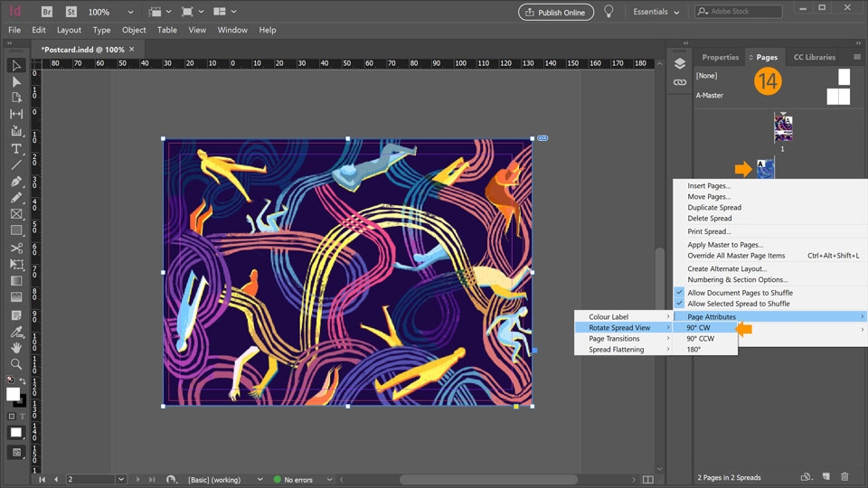Open the page number dropdown in status bar
The height and width of the screenshot is (488, 868).
(121, 479)
